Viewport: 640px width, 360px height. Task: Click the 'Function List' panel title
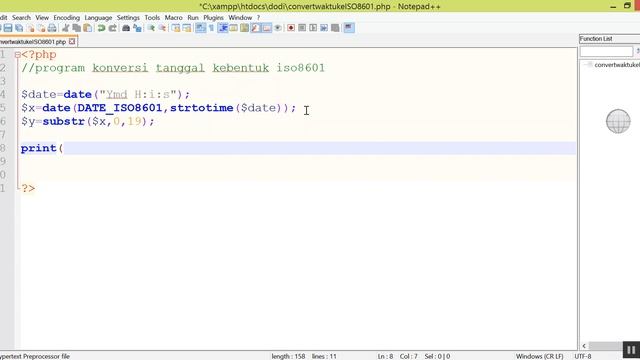pos(596,39)
